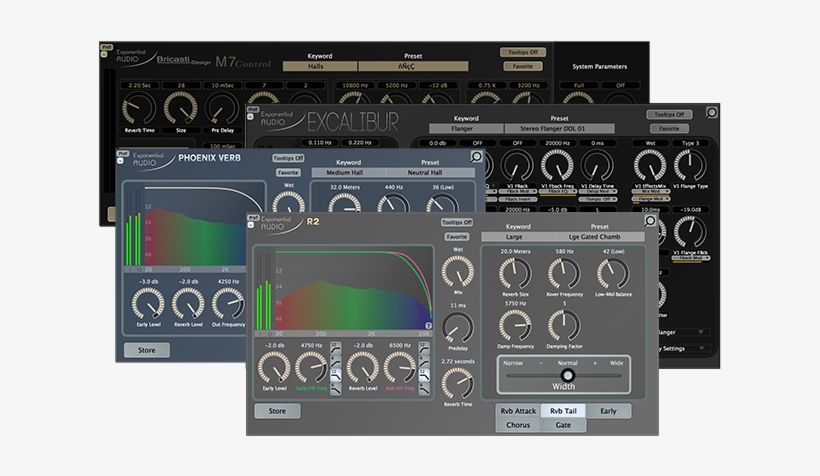Open the Keyword dropdown showing Halls in M7 Control

(x=320, y=66)
